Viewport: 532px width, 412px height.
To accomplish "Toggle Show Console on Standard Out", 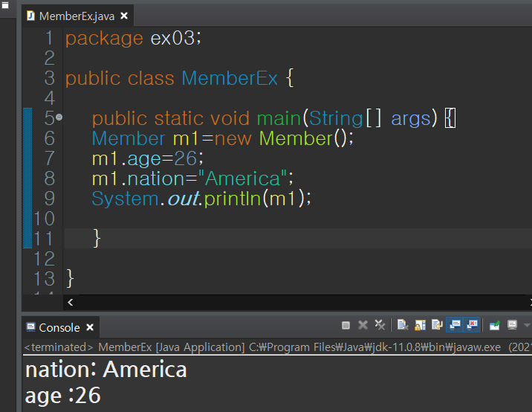I will tap(455, 325).
